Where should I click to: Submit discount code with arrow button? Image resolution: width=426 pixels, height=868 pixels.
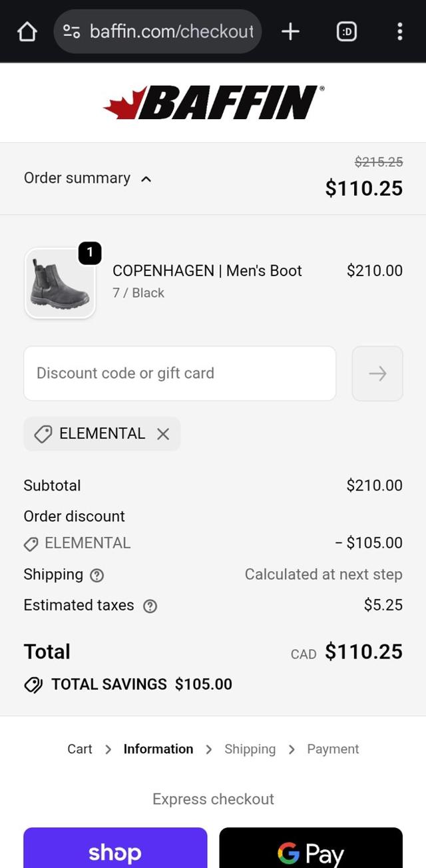(x=377, y=373)
